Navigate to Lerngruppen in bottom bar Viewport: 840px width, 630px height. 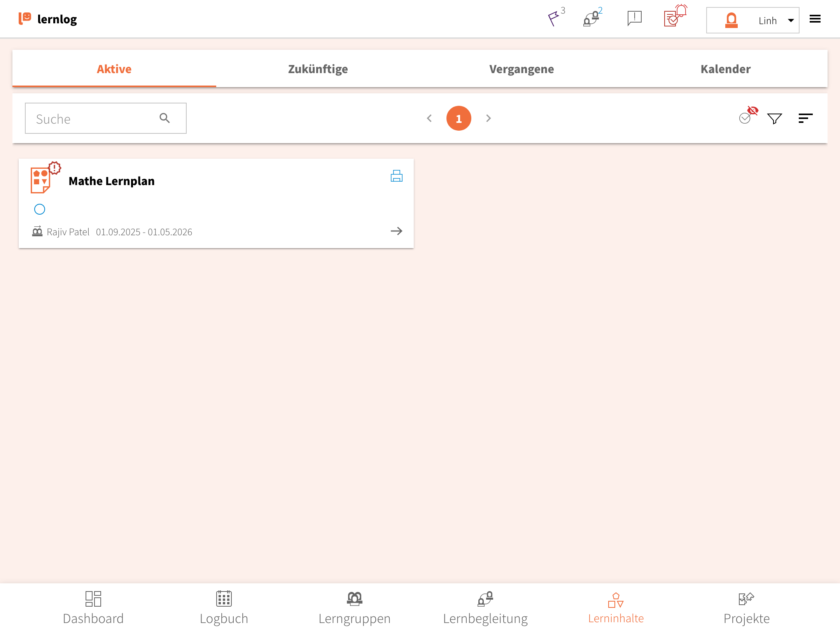(354, 607)
